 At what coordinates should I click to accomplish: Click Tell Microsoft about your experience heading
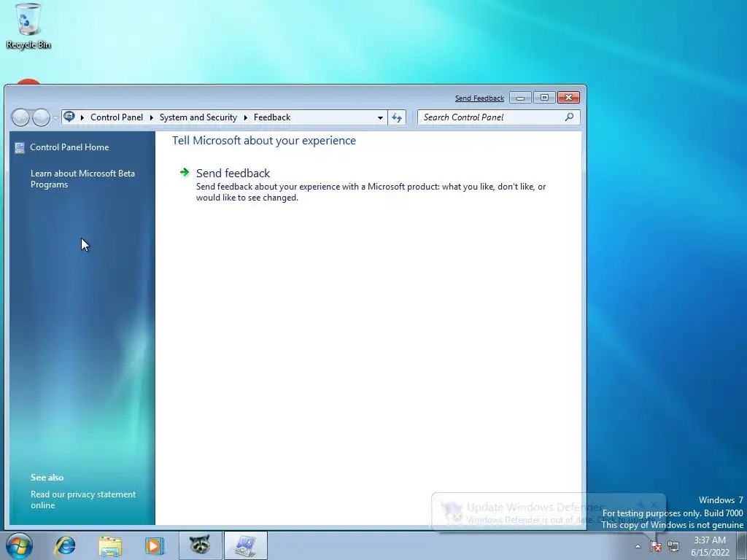click(x=264, y=141)
